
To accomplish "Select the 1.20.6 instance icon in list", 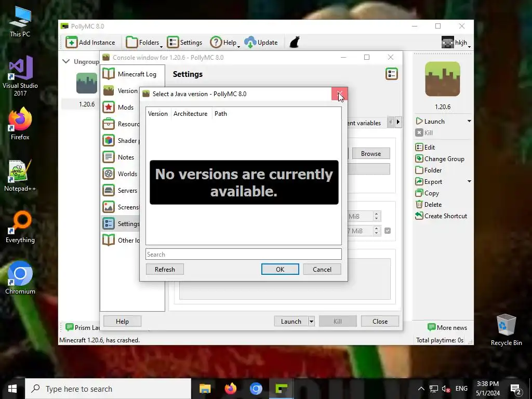I will tap(87, 83).
